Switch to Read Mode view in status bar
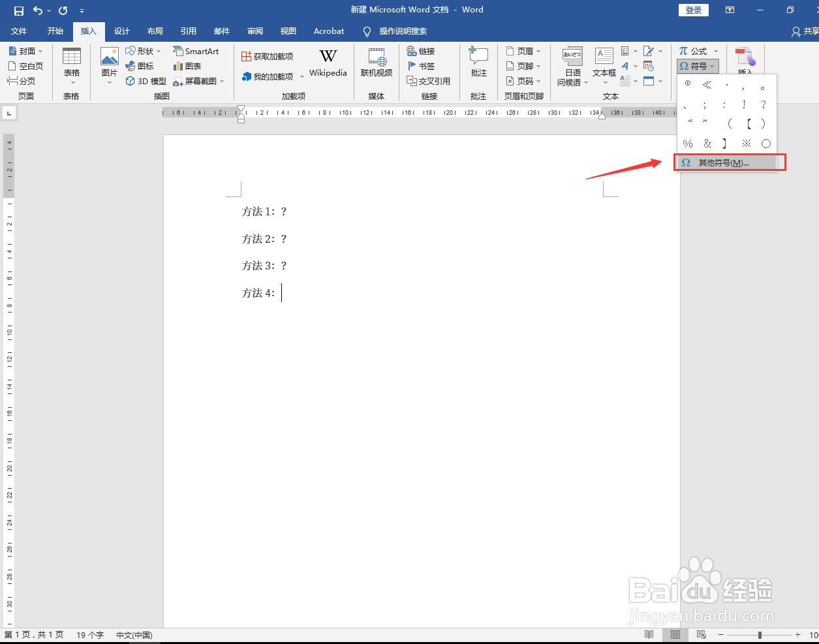Viewport: 819px width, 644px height. tap(649, 634)
